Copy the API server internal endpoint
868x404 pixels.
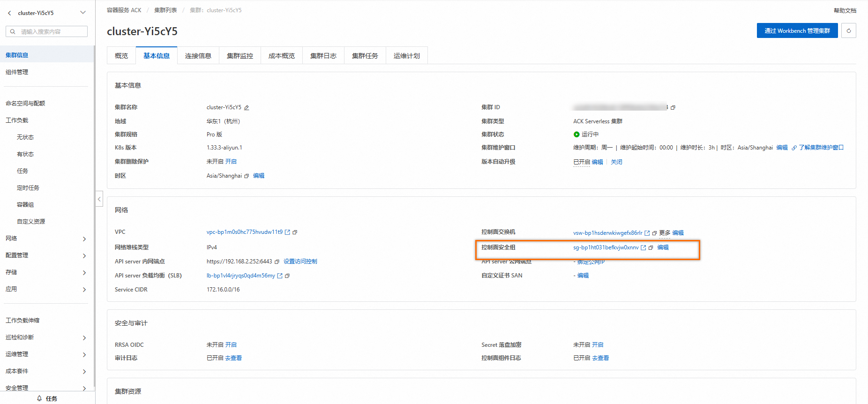tap(277, 262)
